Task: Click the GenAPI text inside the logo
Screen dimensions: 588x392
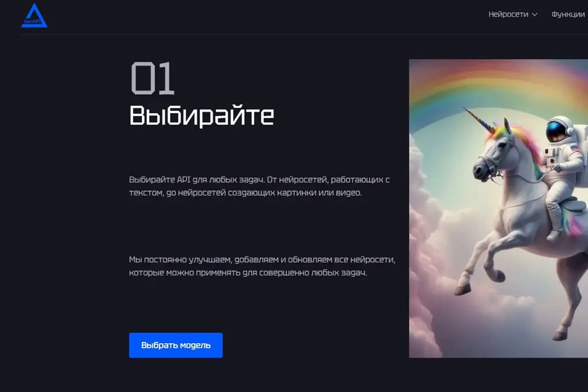Action: pos(32,21)
